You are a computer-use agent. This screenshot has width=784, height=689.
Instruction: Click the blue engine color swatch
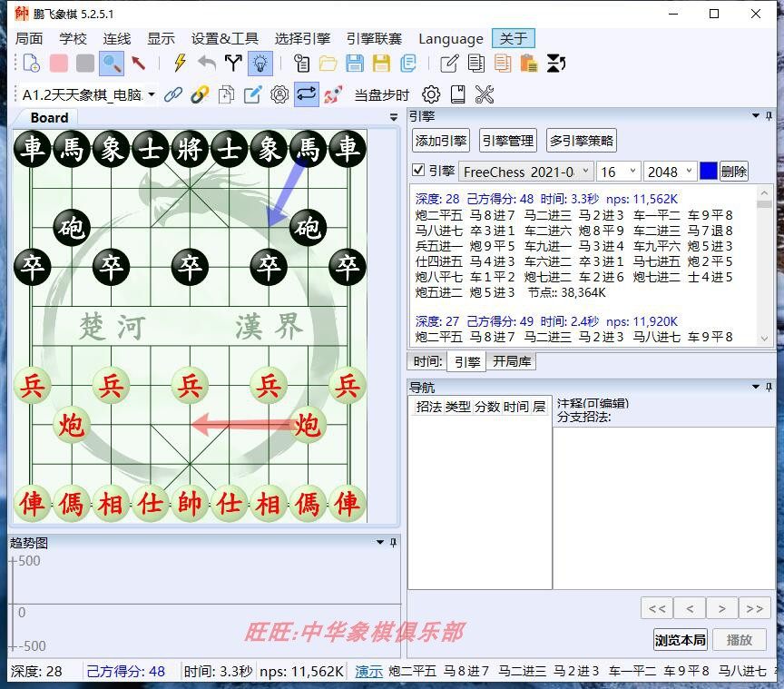[709, 171]
